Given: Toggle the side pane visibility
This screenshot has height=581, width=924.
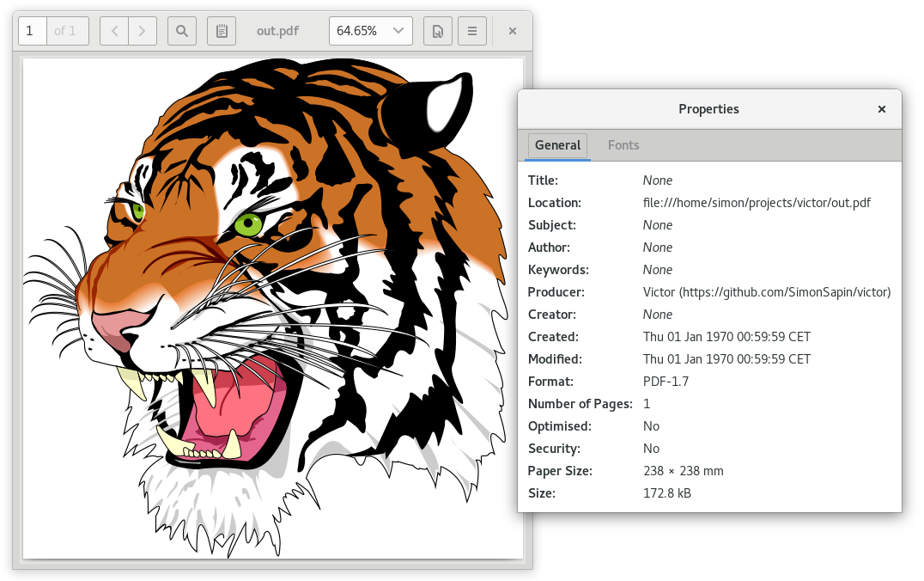Looking at the screenshot, I should click(438, 31).
